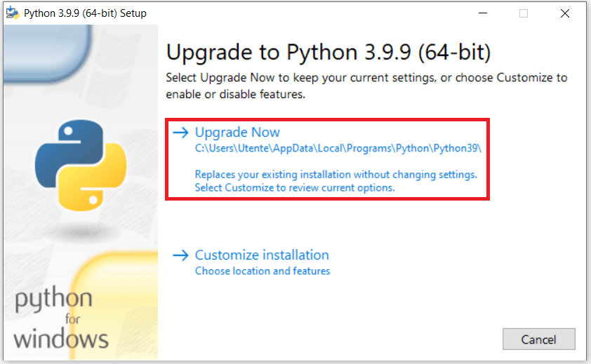
Task: Click 'Select Customize to review current options' line
Action: pos(295,188)
